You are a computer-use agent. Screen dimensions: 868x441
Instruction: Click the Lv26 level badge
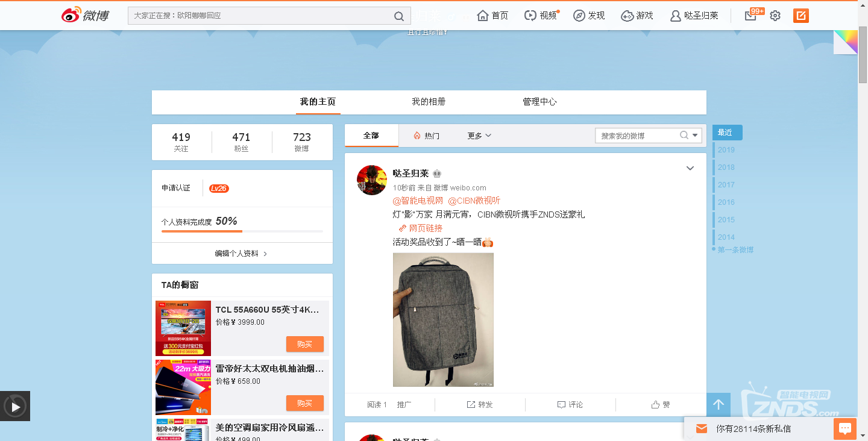[219, 188]
